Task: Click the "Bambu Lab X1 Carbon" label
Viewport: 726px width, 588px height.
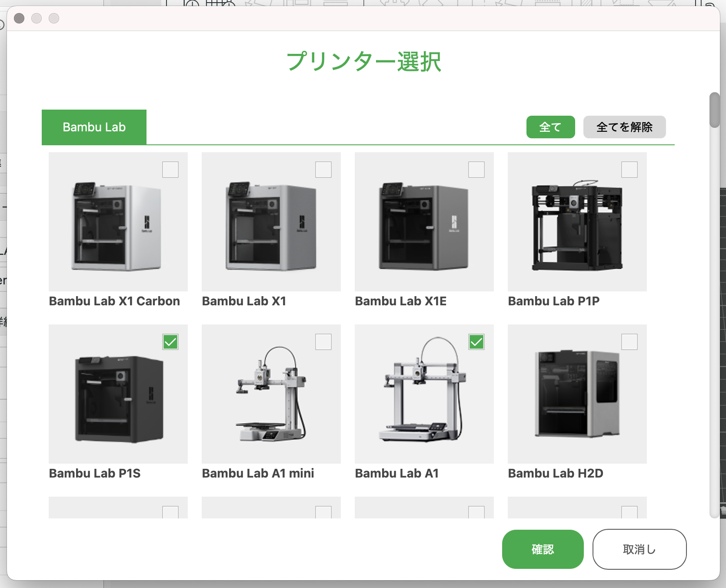Action: click(114, 301)
